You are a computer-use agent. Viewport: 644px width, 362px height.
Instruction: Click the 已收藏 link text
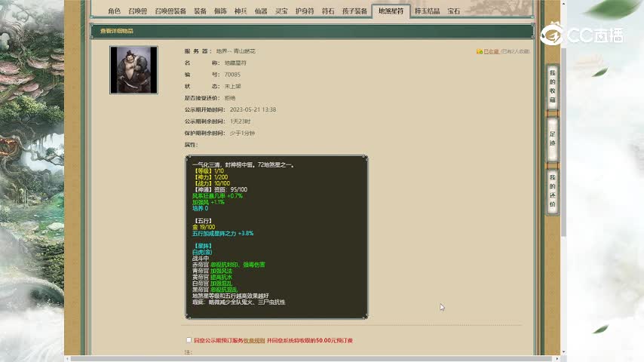(x=492, y=51)
